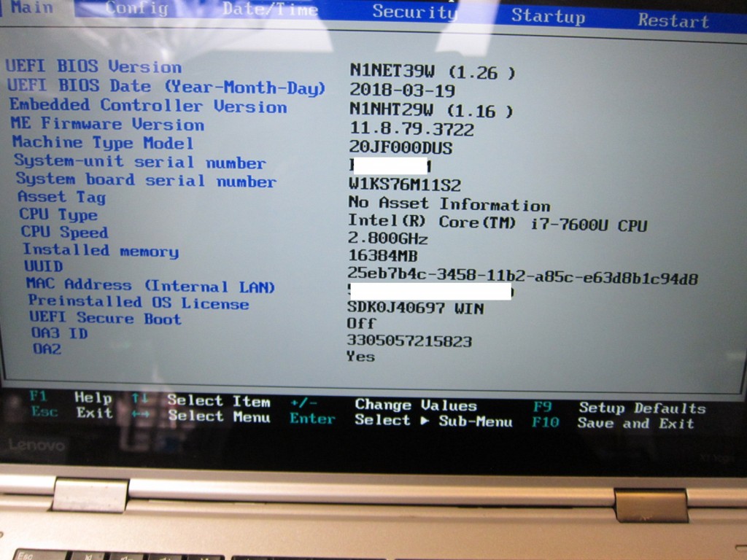Click Select Sub-Menu legend text
Image resolution: width=747 pixels, height=560 pixels.
(x=433, y=421)
